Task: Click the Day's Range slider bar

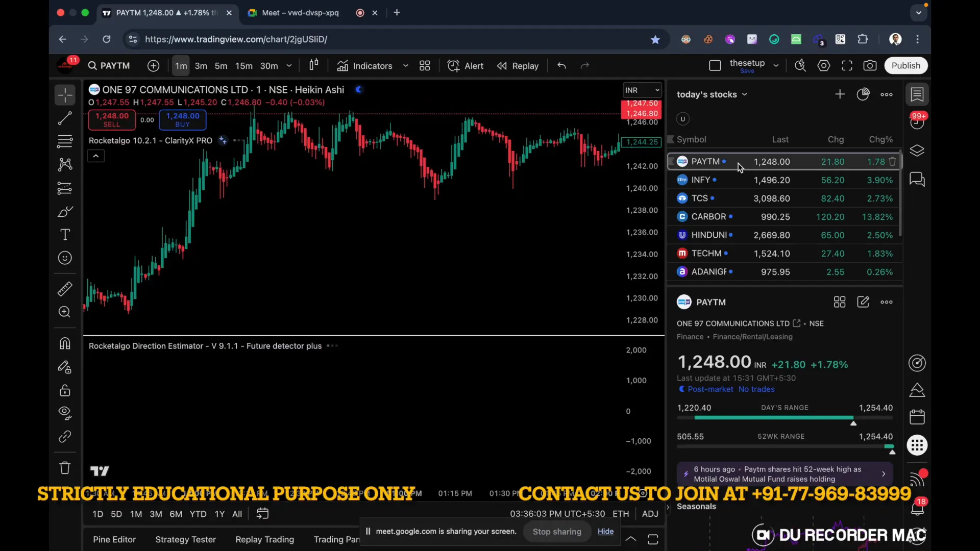Action: tap(785, 418)
